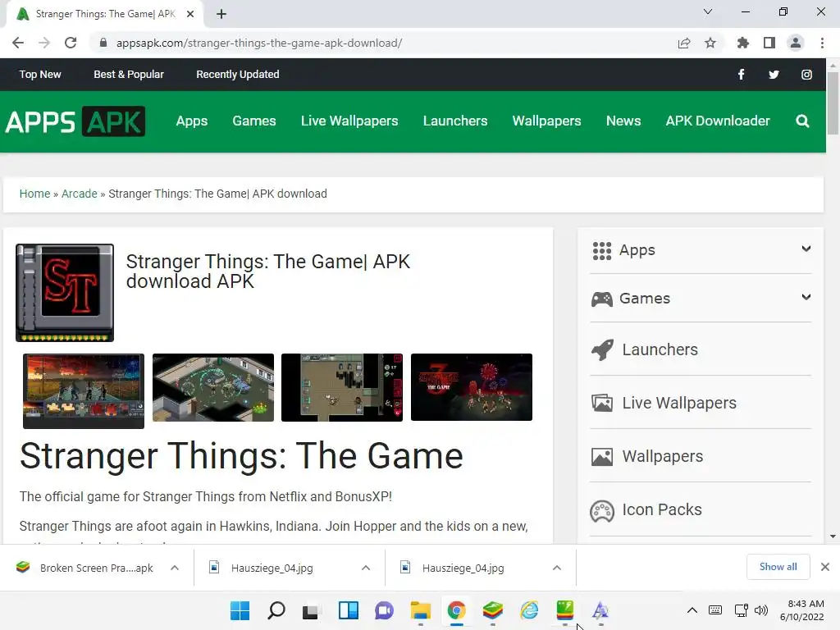Viewport: 840px width, 630px height.
Task: View the first sunset battle screenshot
Action: click(84, 390)
